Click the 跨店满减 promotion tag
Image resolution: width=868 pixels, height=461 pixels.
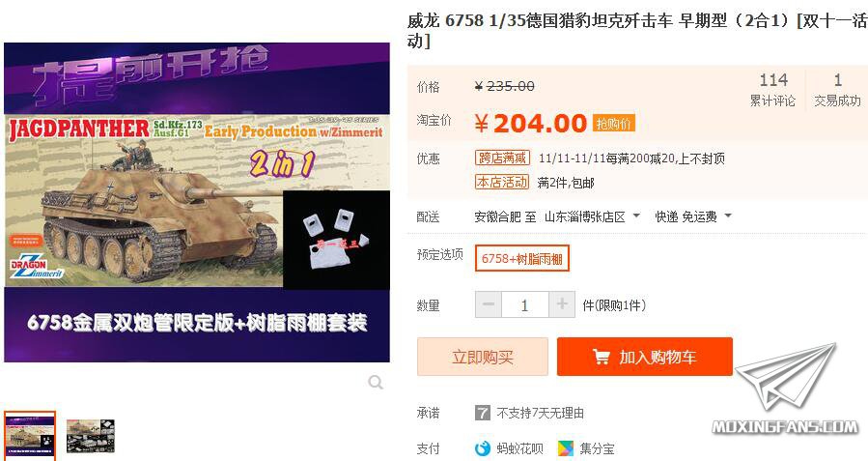point(503,158)
